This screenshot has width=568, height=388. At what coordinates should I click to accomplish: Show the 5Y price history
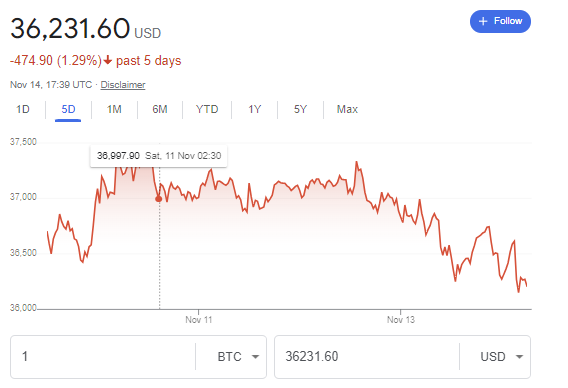[x=300, y=109]
